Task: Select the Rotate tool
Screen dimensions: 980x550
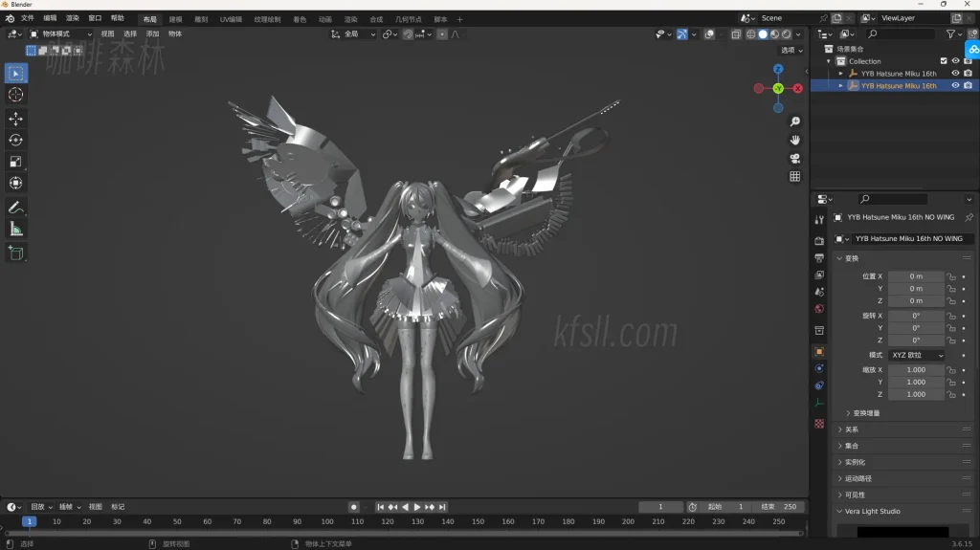Action: click(x=16, y=140)
